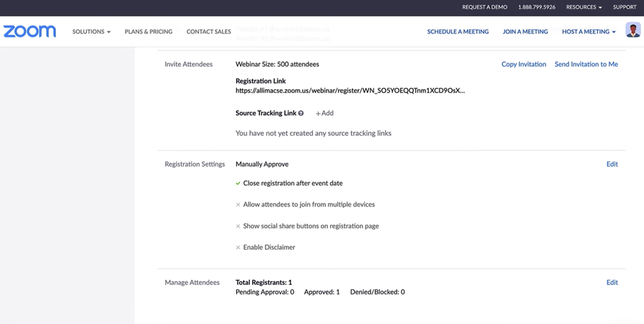Click the Zoom logo
644x324 pixels.
(x=30, y=31)
